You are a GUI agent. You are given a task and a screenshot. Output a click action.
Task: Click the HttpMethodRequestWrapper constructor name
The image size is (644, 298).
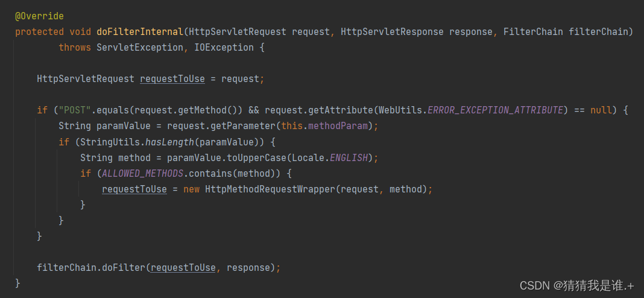[x=269, y=189]
